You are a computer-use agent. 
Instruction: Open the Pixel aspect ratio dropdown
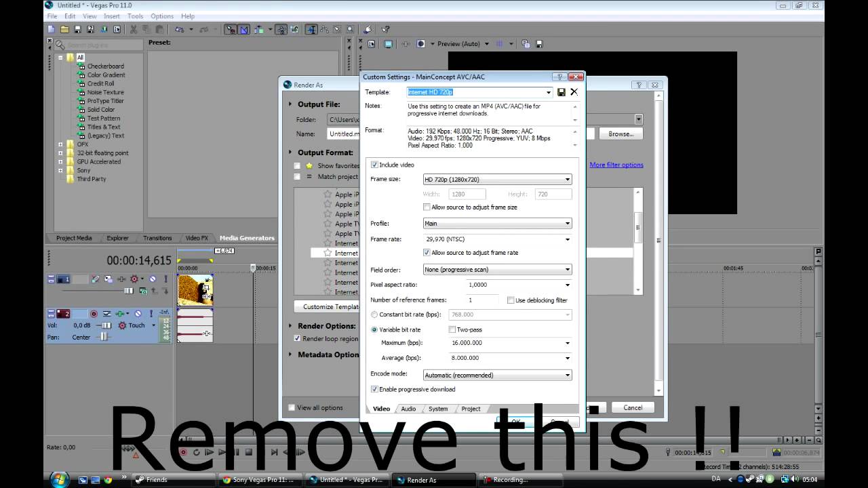[x=568, y=285]
